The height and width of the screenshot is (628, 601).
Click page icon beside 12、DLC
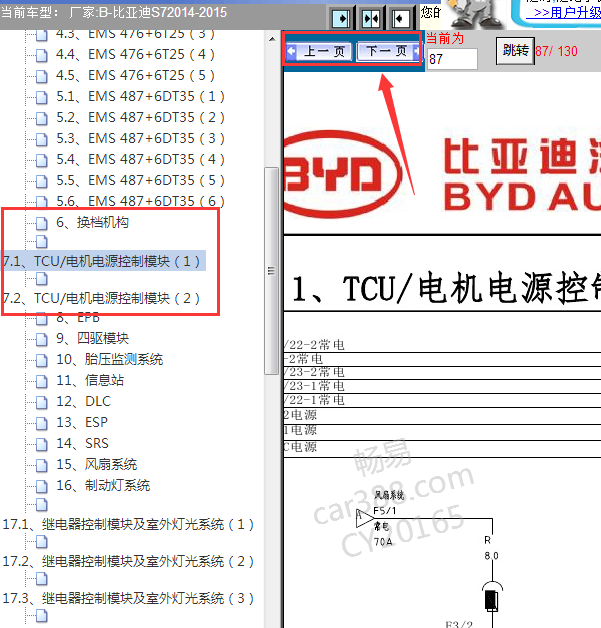42,402
